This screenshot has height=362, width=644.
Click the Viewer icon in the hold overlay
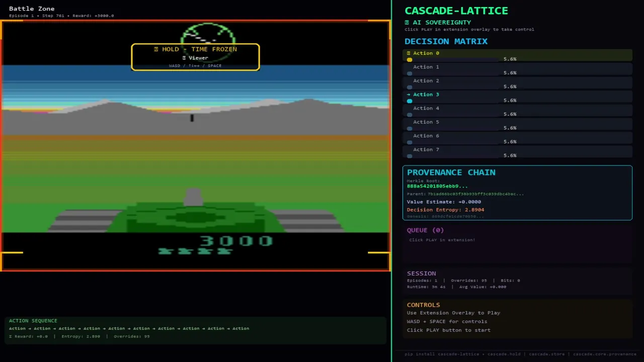coord(184,58)
